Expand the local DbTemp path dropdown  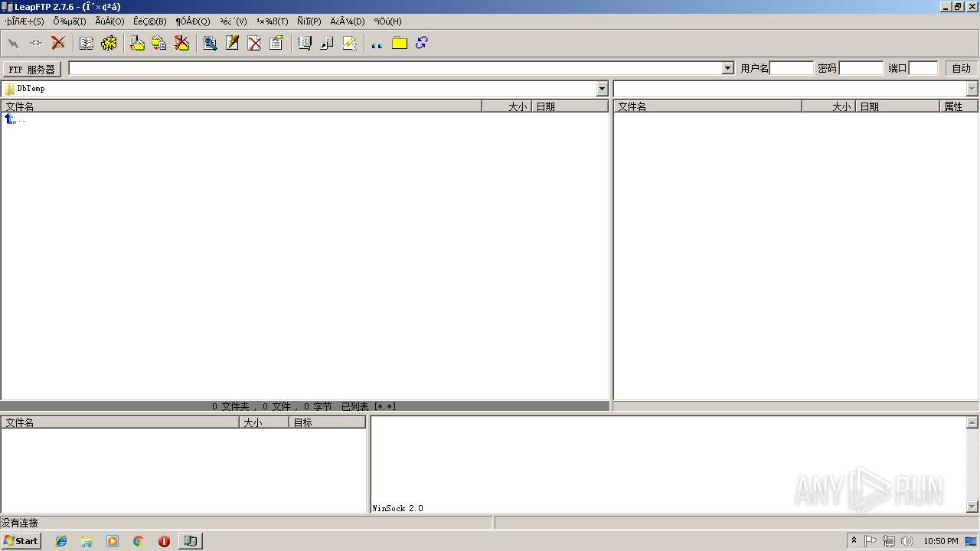pyautogui.click(x=602, y=89)
